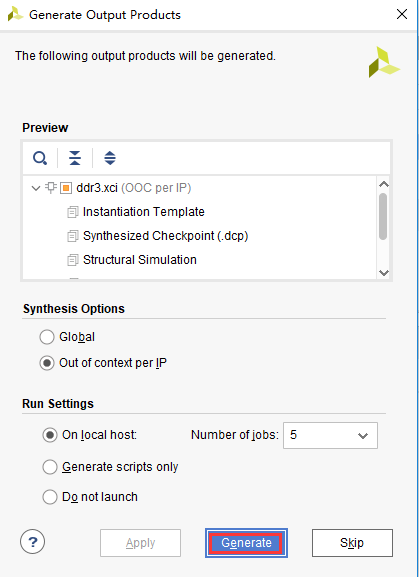Open the Number of jobs dropdown

coord(330,435)
